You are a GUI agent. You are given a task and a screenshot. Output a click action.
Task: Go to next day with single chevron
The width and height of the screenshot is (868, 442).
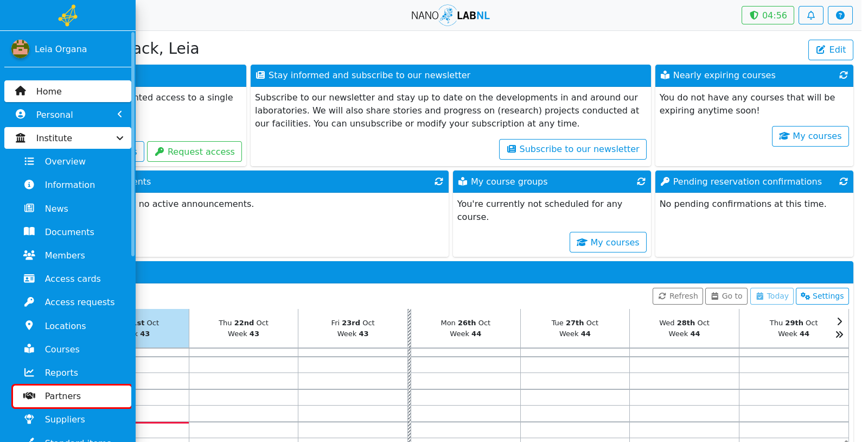click(x=839, y=321)
